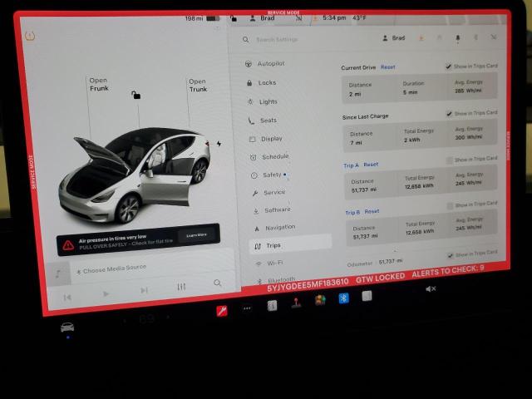Image resolution: width=532 pixels, height=399 pixels.
Task: Tap Open Frunk
Action: click(x=99, y=85)
